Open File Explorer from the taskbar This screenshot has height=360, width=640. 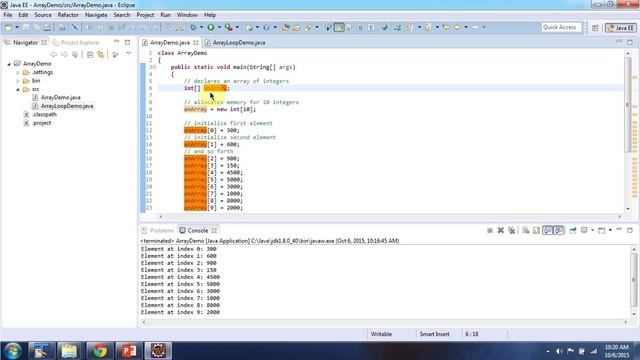point(69,351)
